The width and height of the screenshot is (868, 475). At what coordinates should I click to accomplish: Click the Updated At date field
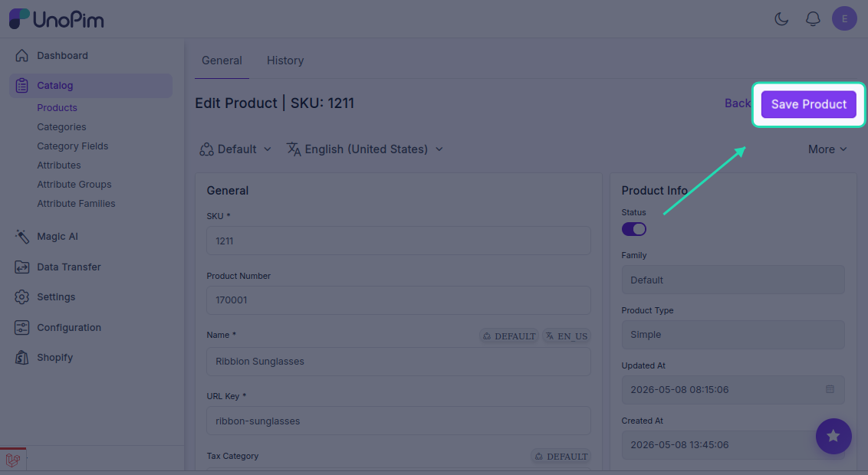(733, 390)
